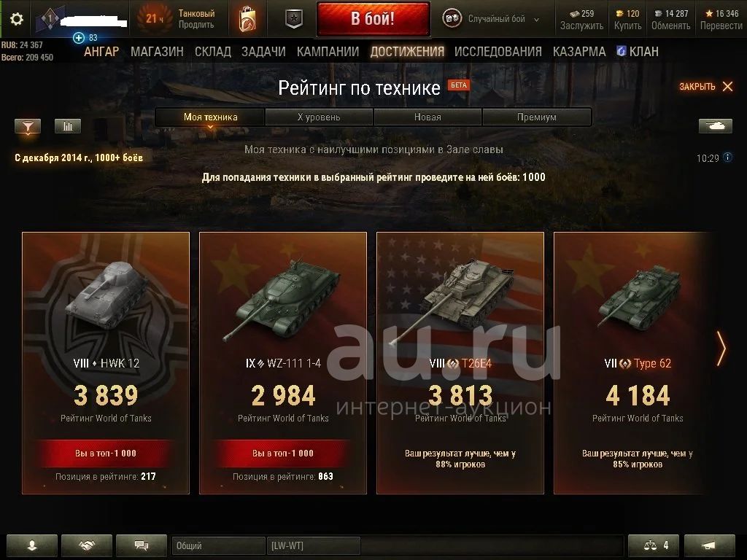The height and width of the screenshot is (560, 747).
Task: Click the plus icon next to 83
Action: [x=79, y=38]
